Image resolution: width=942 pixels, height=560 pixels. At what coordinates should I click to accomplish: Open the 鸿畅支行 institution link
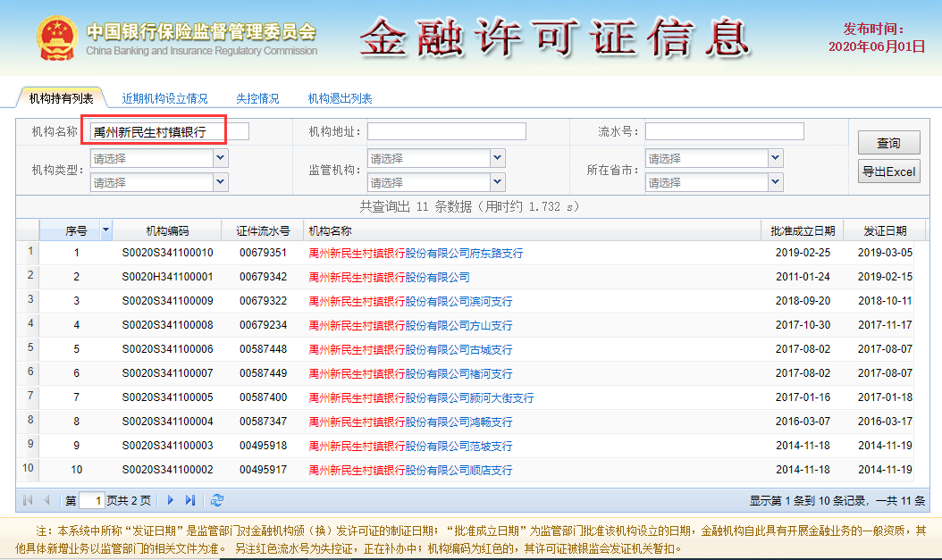point(410,422)
